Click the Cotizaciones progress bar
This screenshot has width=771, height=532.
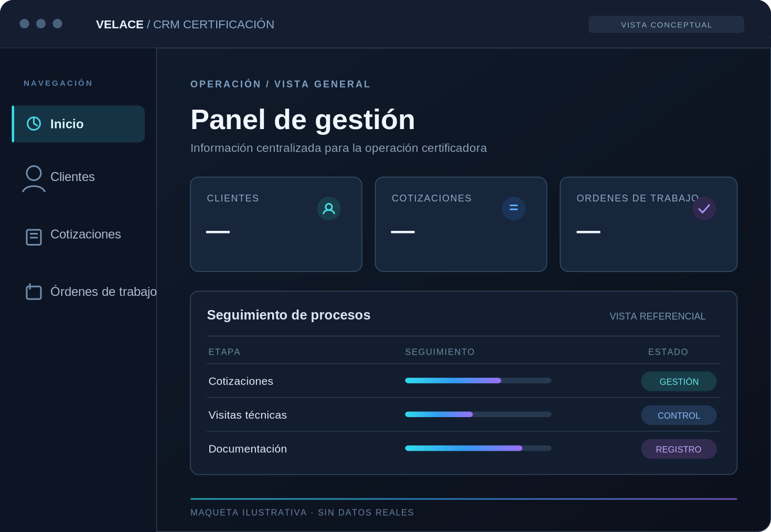click(478, 380)
